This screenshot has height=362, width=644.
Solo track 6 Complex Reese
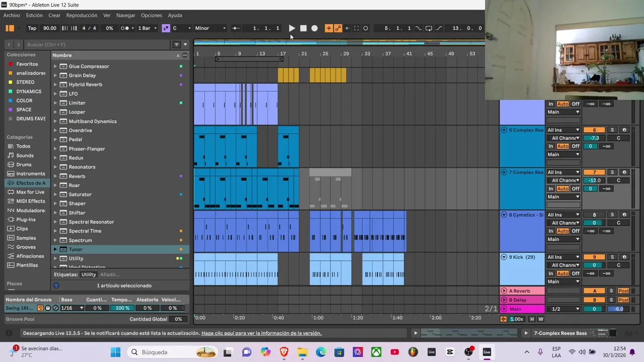pos(612,130)
